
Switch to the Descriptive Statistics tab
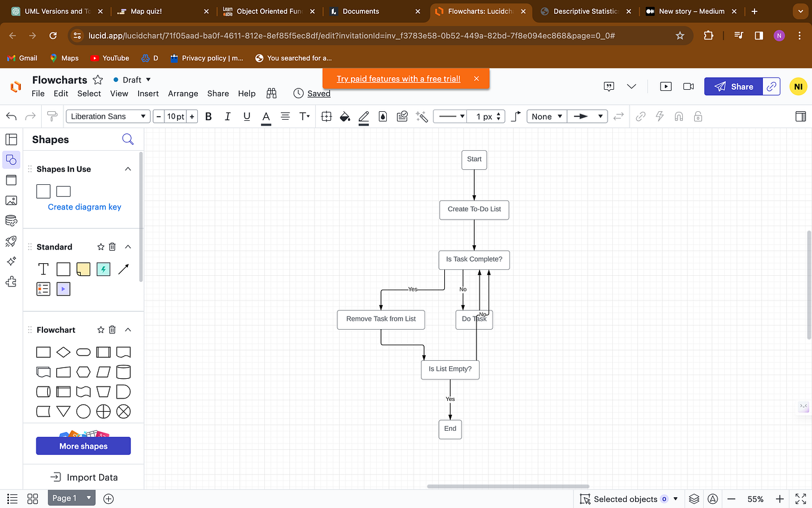[583, 11]
